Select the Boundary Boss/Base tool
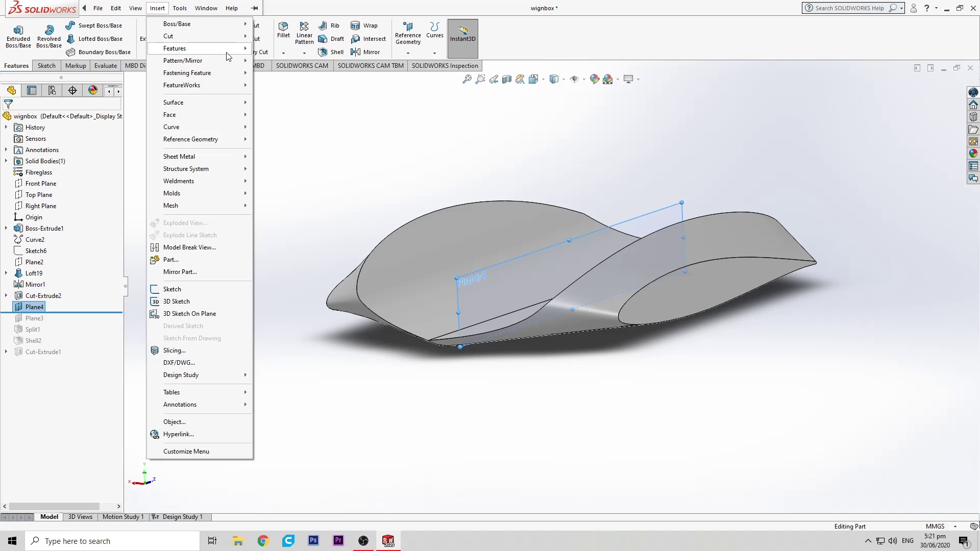 click(x=99, y=52)
